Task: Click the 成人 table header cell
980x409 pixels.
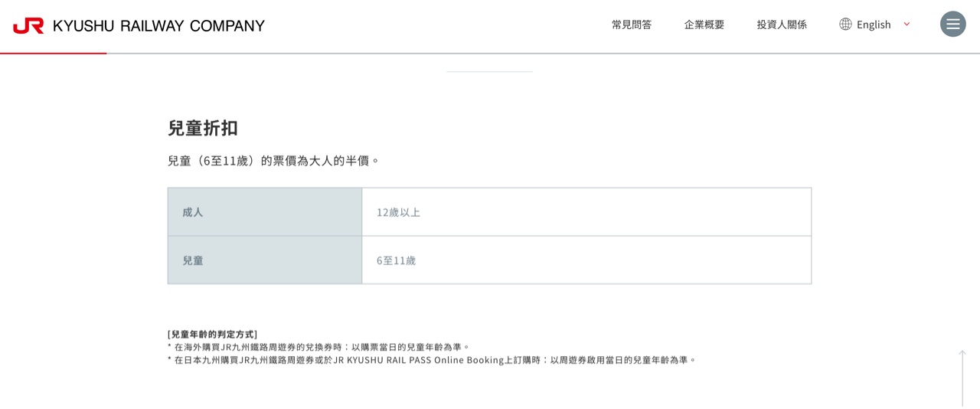Action: point(265,212)
